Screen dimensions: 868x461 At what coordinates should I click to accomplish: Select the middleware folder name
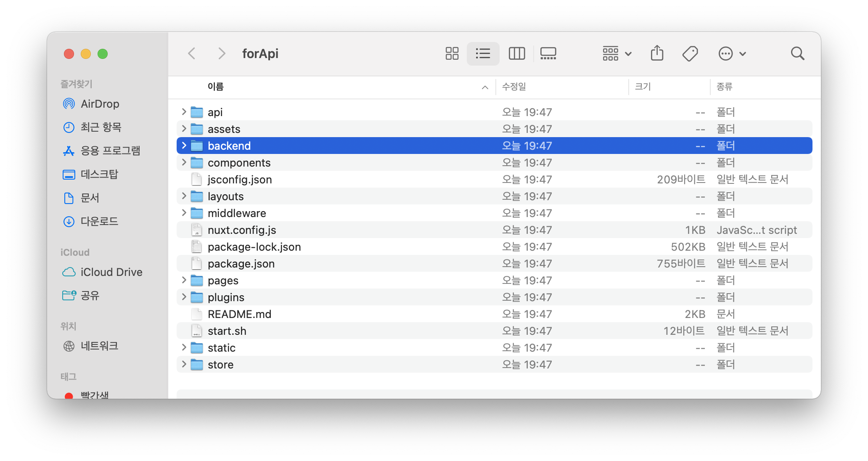(237, 213)
